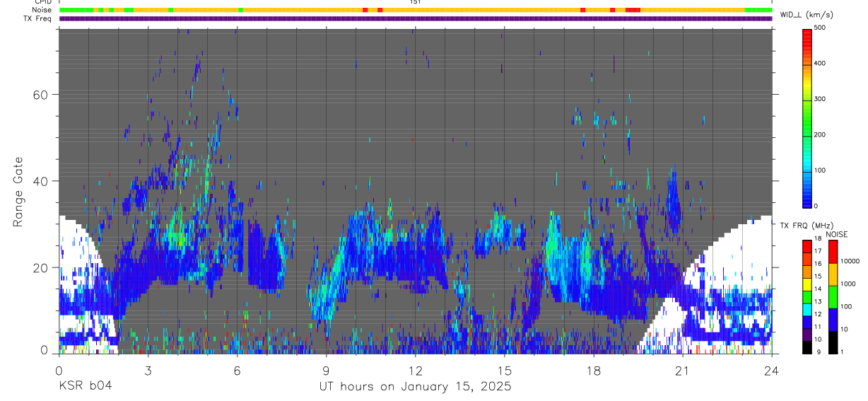Click the 'UT hours on January 15, 2025' axis title
This screenshot has height=401, width=868.
click(414, 387)
